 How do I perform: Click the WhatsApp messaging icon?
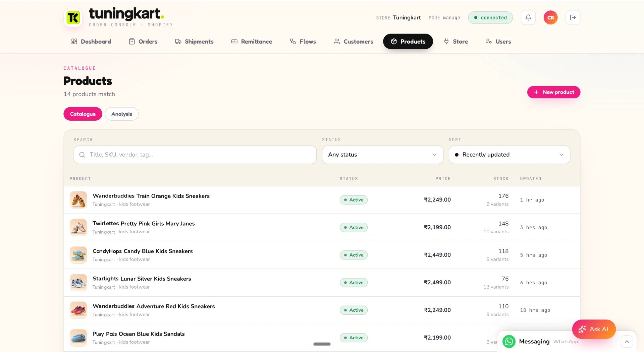(509, 341)
